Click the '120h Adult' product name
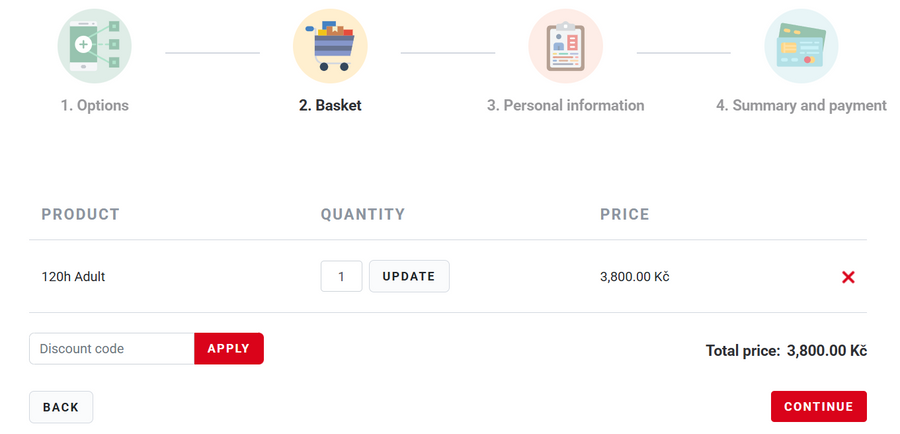This screenshot has height=434, width=900. click(73, 277)
